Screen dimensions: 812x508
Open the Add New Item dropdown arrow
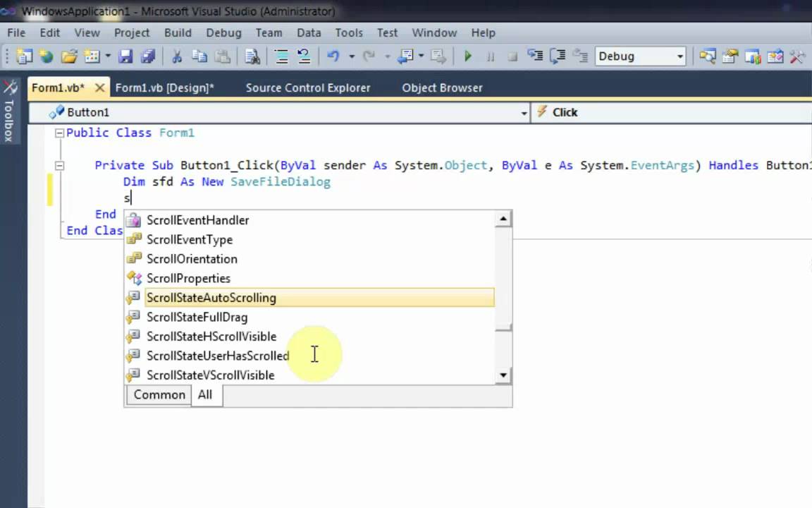tap(108, 56)
